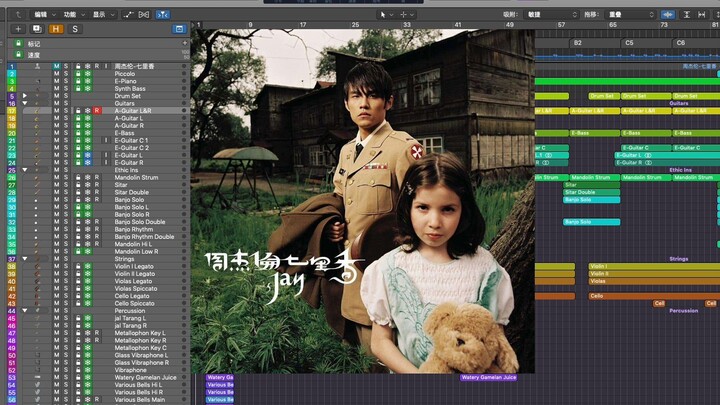Toggle the orange H hide tracks button

[56, 29]
